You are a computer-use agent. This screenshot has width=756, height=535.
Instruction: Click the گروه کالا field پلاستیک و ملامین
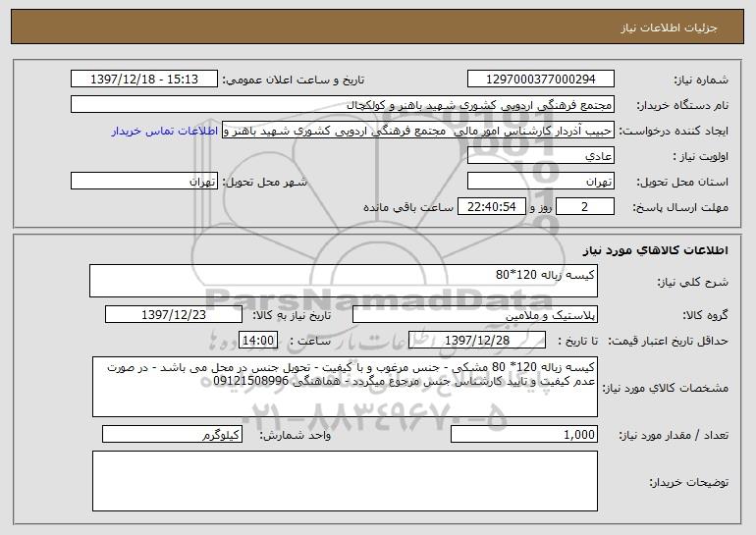(475, 314)
